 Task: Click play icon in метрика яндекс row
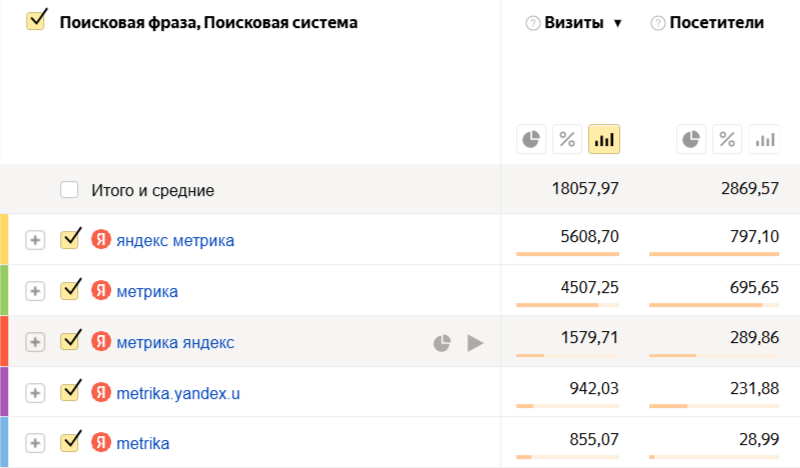(x=475, y=343)
